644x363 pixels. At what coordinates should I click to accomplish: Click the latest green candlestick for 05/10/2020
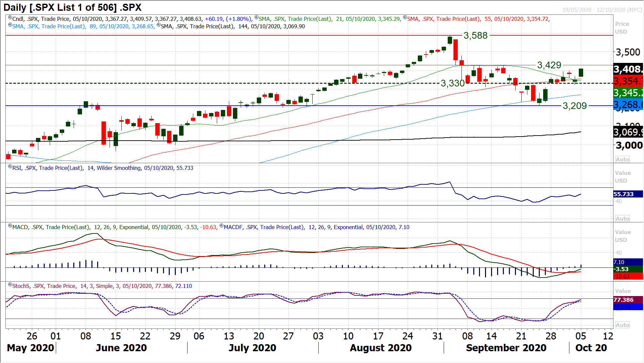pyautogui.click(x=581, y=72)
